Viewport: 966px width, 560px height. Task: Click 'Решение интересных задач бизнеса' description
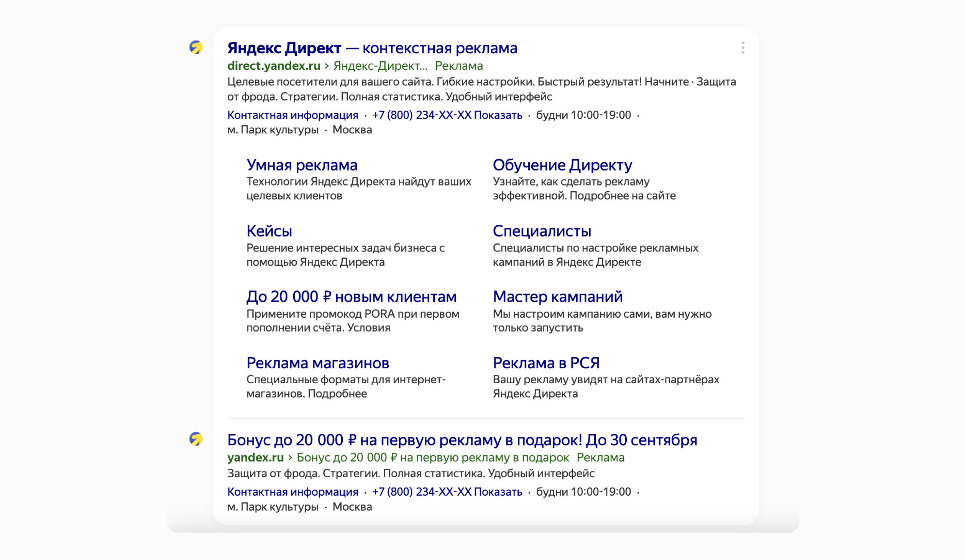pyautogui.click(x=345, y=255)
